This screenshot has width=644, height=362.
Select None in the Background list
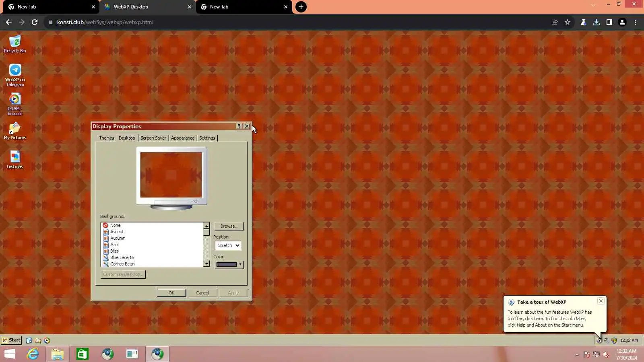(153, 225)
